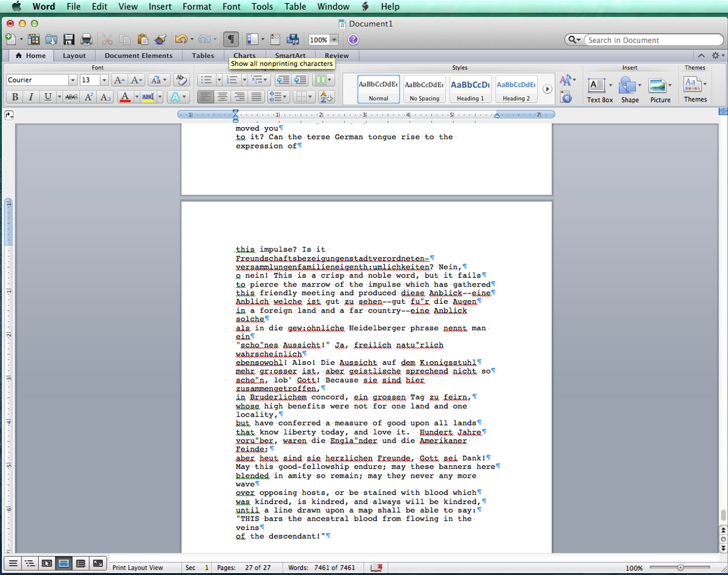Toggle Bold formatting

(15, 97)
